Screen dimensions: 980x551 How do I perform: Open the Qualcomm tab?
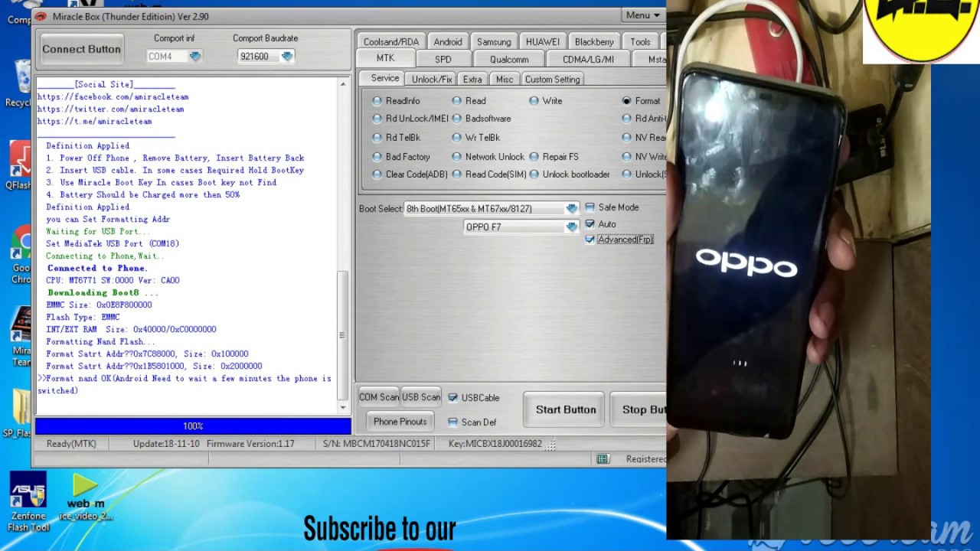(x=509, y=59)
